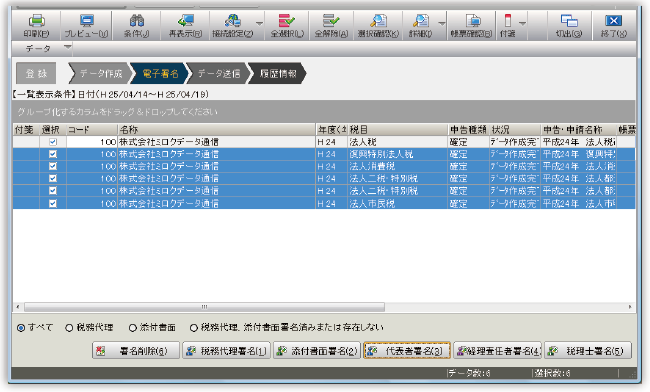Select the すべて radio button
The width and height of the screenshot is (650, 392).
(21, 328)
